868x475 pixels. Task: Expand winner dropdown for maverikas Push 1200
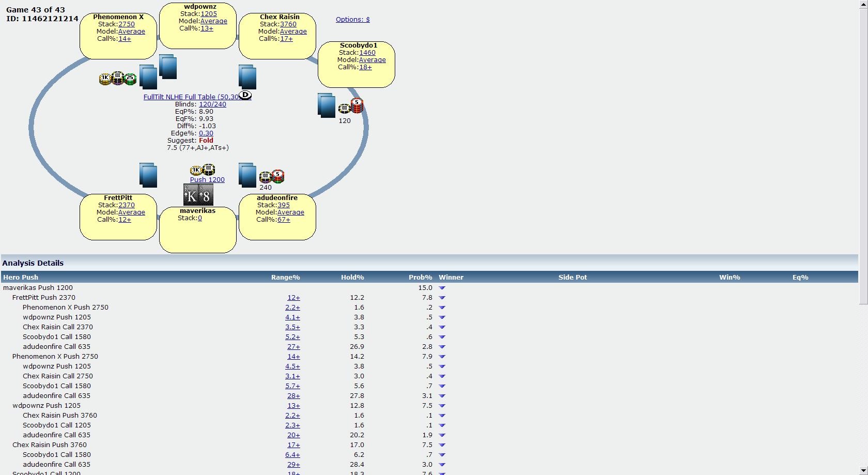[442, 288]
